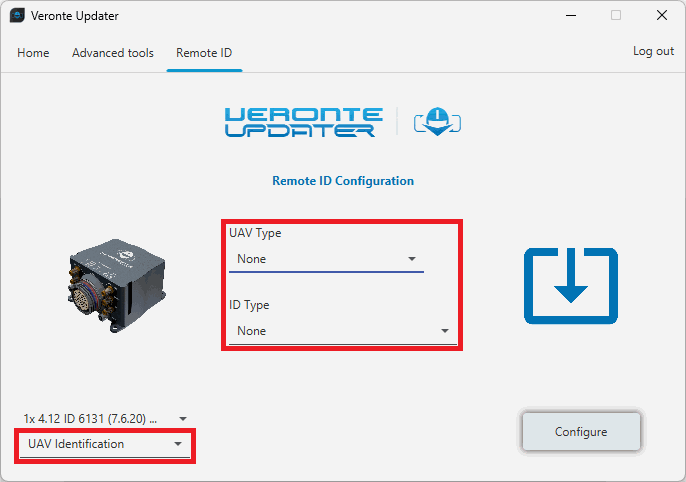The image size is (686, 482).
Task: Click the download badge icon beside the logo
Action: [x=437, y=121]
